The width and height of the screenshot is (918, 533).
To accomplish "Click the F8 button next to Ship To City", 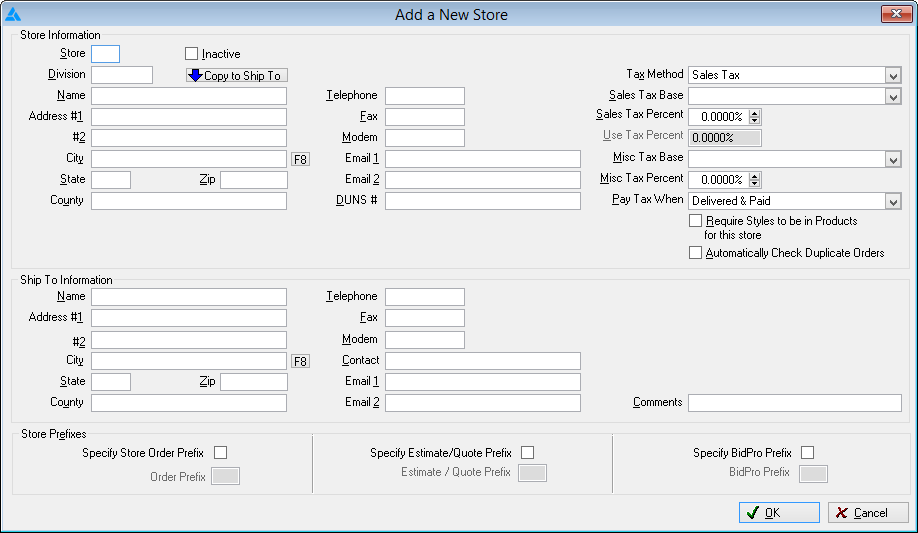I will pyautogui.click(x=300, y=361).
